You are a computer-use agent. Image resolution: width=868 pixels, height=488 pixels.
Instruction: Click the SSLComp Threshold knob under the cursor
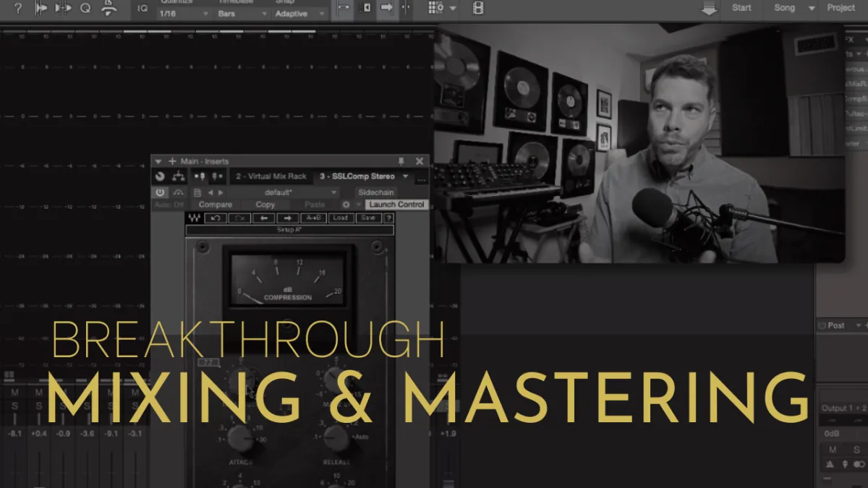click(x=242, y=382)
